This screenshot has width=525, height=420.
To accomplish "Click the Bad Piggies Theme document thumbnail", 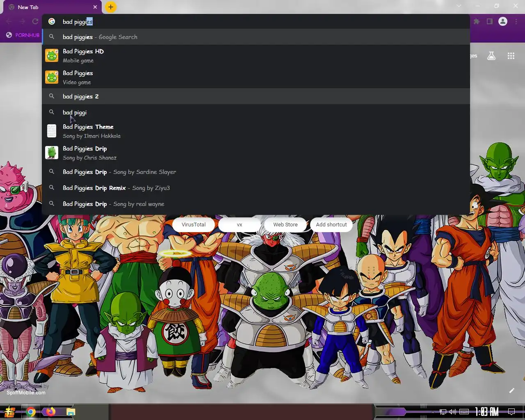I will pyautogui.click(x=52, y=131).
